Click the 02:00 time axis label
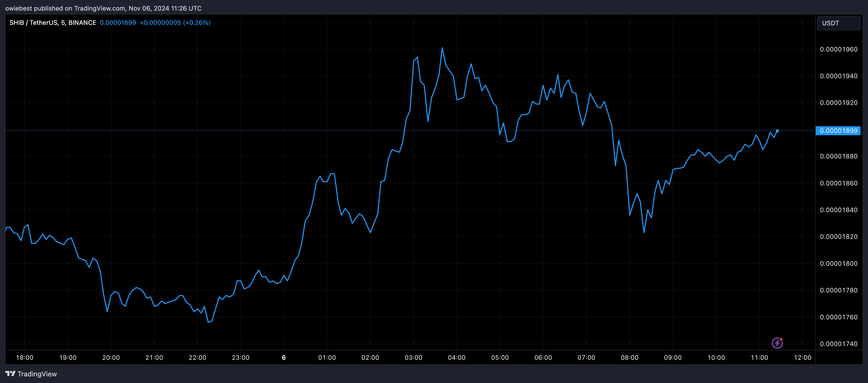 point(370,357)
